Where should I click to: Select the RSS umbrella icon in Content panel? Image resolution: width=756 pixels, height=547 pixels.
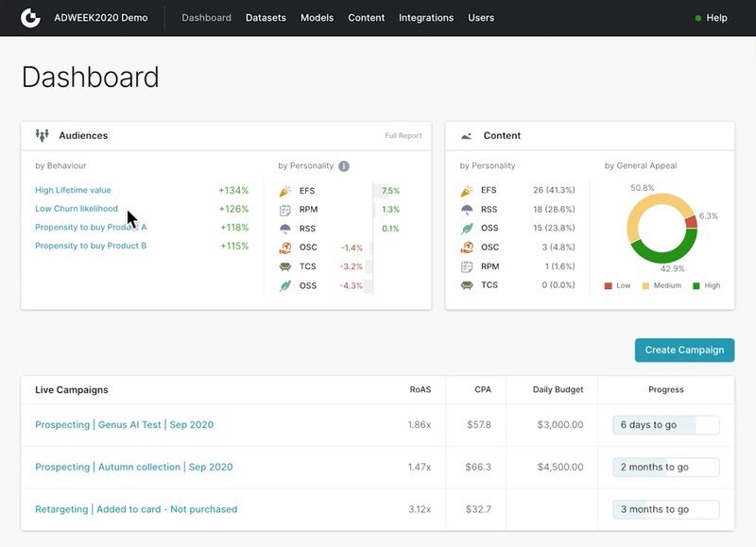point(466,210)
